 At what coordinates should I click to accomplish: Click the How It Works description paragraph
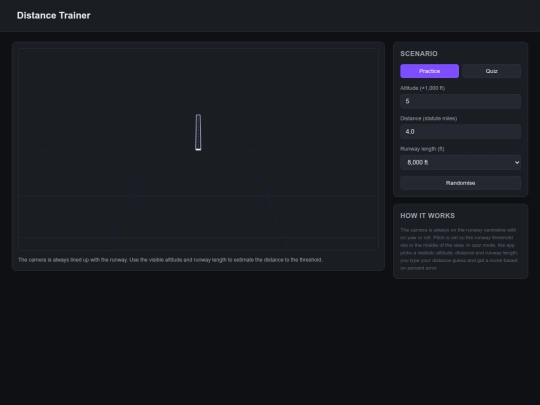(459, 249)
